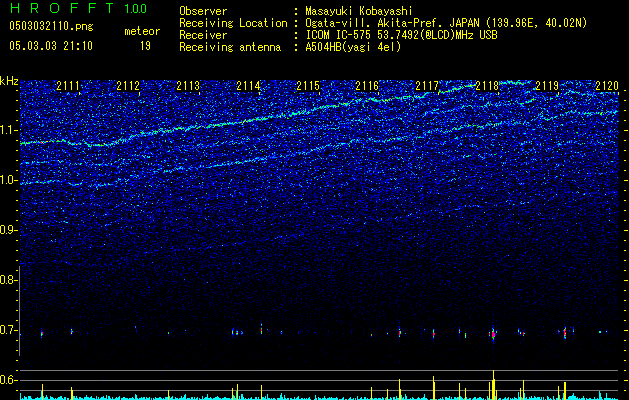Click the kHz axis unit label

tap(9, 81)
